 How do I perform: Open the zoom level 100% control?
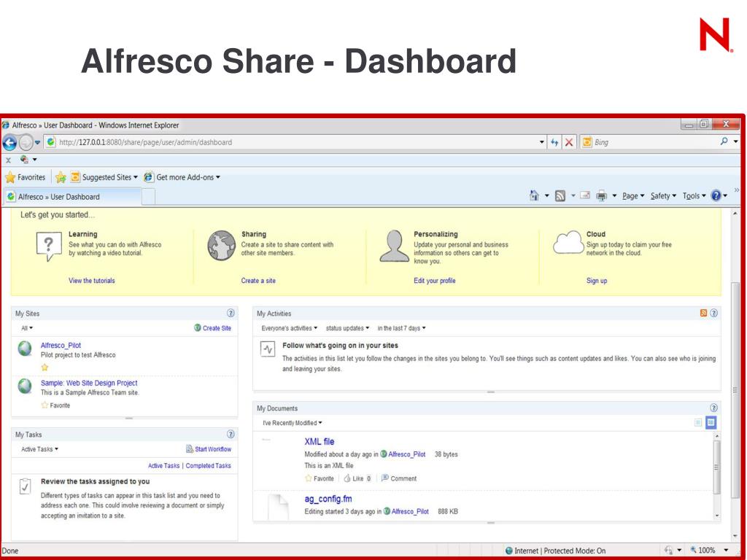[x=710, y=550]
